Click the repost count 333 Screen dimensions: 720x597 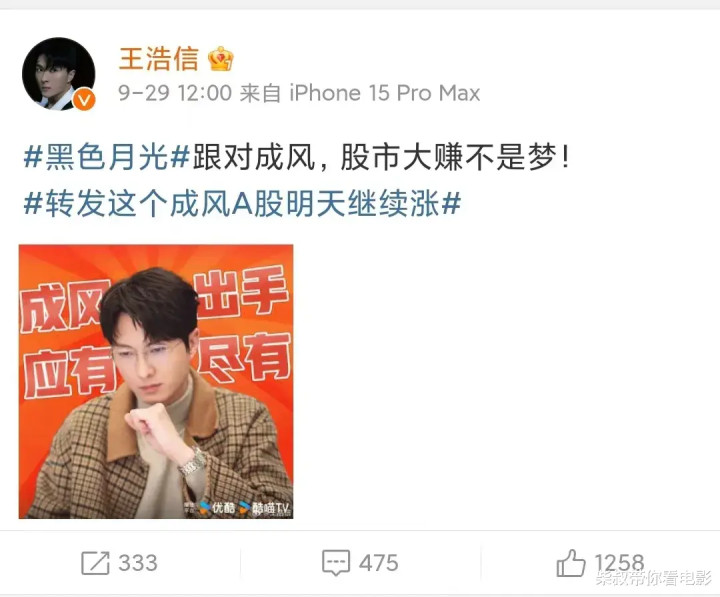(138, 563)
